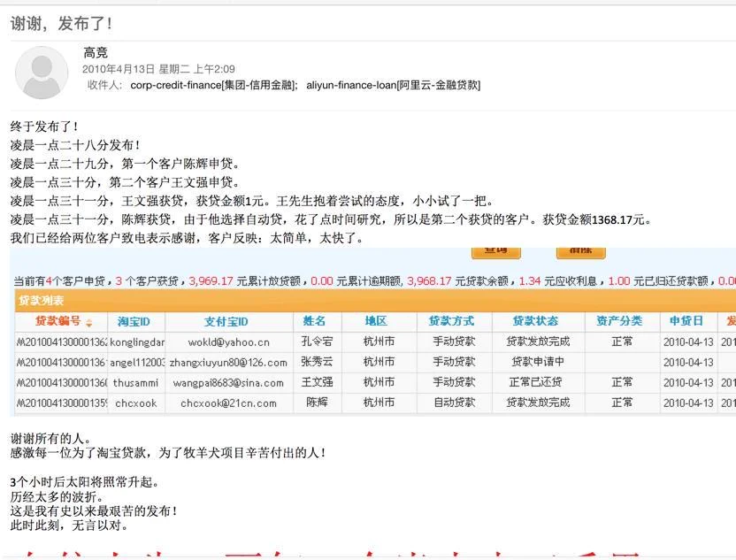Select the row for 孔令宕
736x560 pixels.
click(x=315, y=341)
